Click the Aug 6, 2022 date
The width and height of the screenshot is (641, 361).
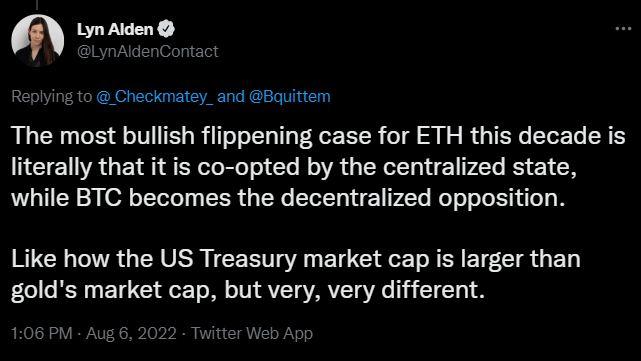[131, 333]
